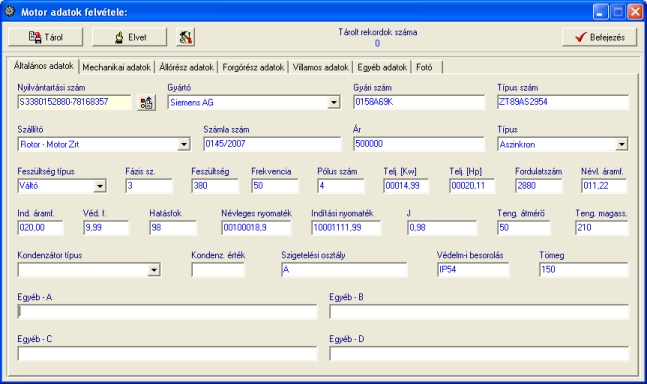The image size is (647, 384).
Task: Click the Ár field with 500000
Action: coord(419,144)
